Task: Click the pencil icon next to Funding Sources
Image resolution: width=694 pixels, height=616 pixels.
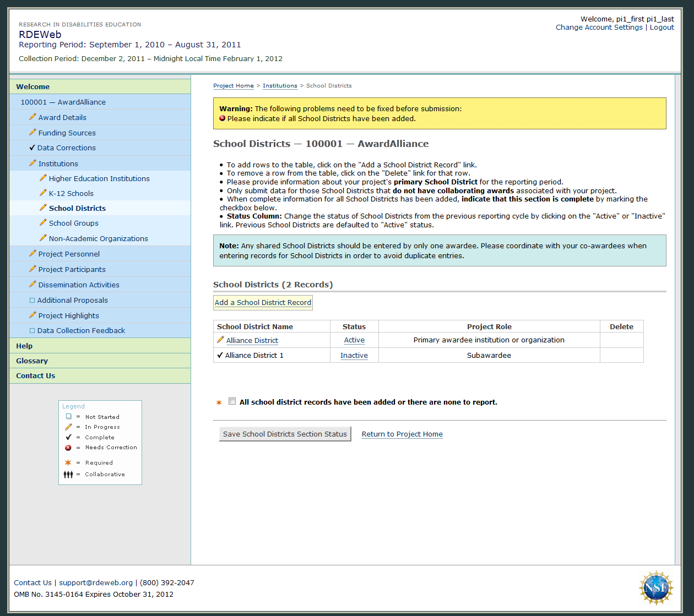Action: (x=32, y=132)
